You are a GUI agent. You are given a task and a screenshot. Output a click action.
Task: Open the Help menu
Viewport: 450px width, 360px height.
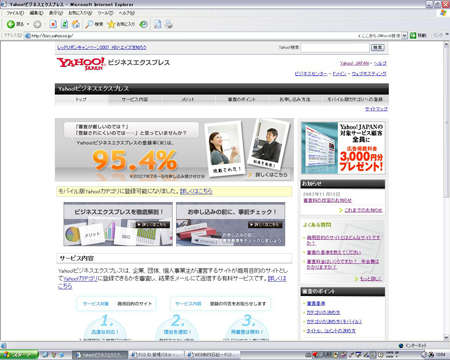[x=127, y=13]
